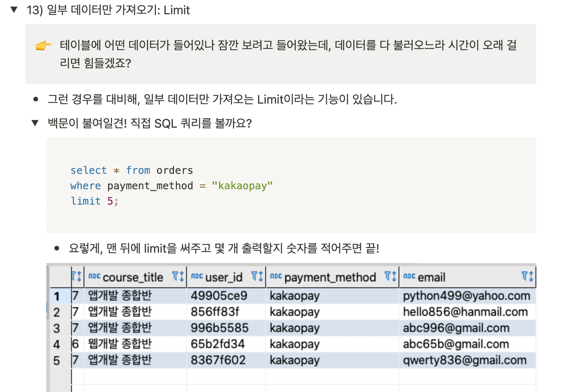This screenshot has width=575, height=392.
Task: Click email cell abc65b@gmail.com
Action: coord(467,344)
